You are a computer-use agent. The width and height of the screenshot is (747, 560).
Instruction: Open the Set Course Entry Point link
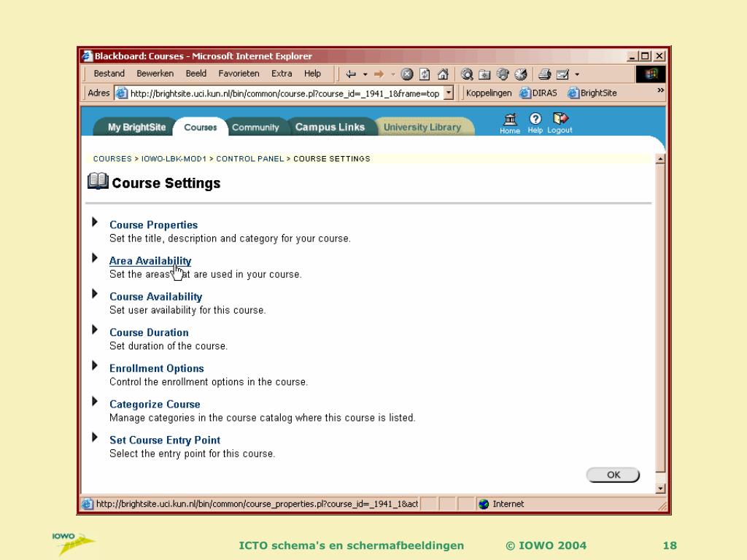click(165, 440)
